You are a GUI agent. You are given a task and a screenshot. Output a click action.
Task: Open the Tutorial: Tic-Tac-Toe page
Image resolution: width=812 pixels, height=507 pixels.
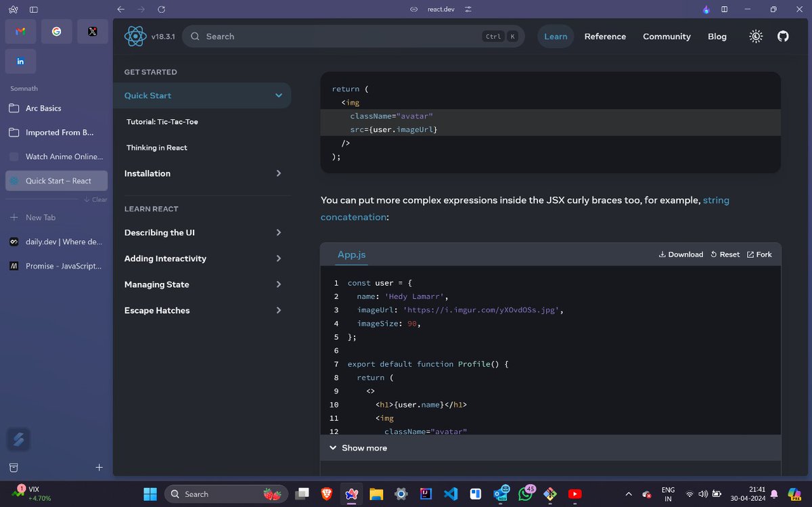tap(162, 122)
